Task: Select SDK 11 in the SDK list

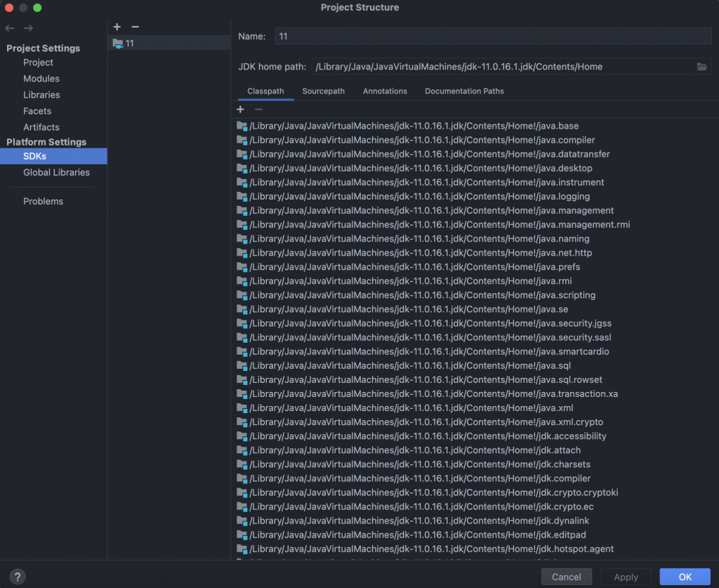Action: point(169,43)
